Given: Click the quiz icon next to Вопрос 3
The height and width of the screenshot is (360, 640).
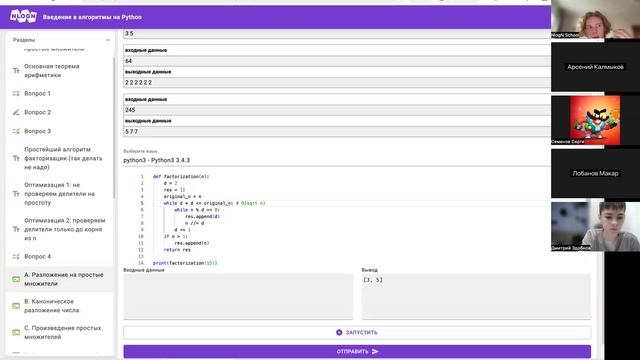Looking at the screenshot, I should [16, 131].
